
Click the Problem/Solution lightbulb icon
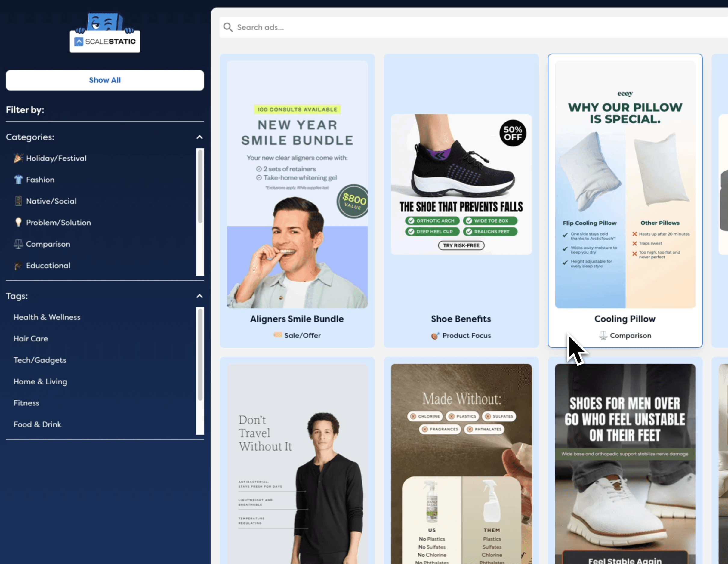[x=18, y=222]
